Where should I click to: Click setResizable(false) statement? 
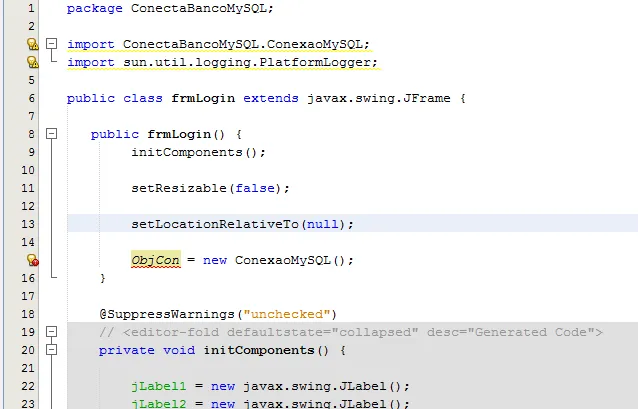point(210,188)
